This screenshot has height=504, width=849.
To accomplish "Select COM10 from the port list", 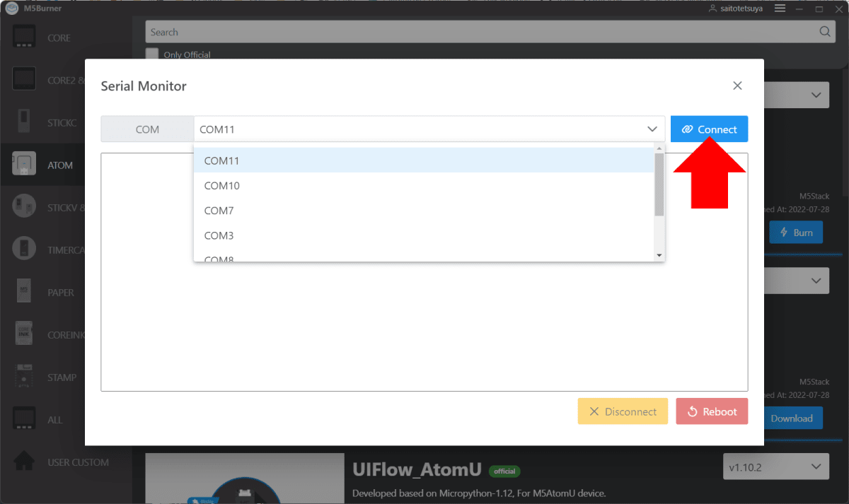I will coord(424,186).
